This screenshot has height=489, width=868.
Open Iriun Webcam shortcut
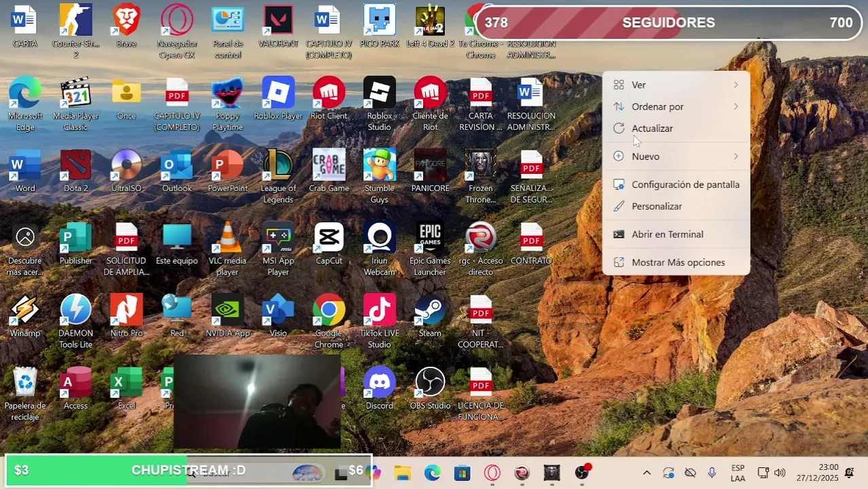coord(379,249)
